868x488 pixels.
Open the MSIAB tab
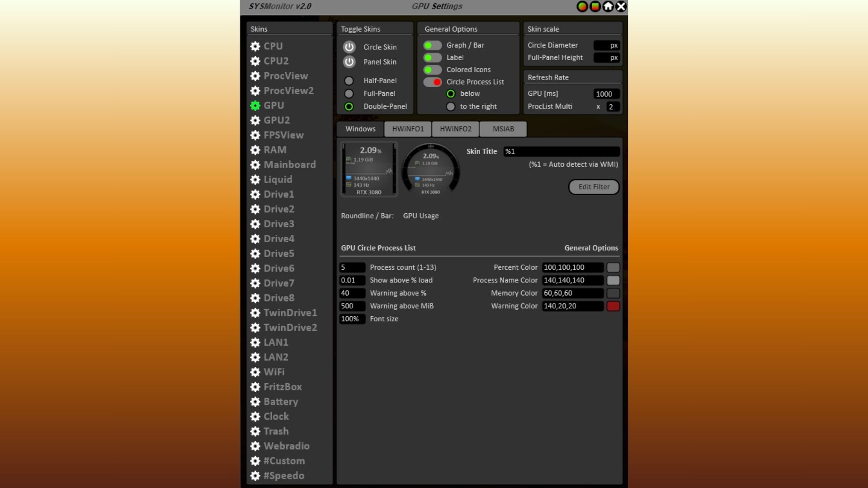tap(503, 129)
